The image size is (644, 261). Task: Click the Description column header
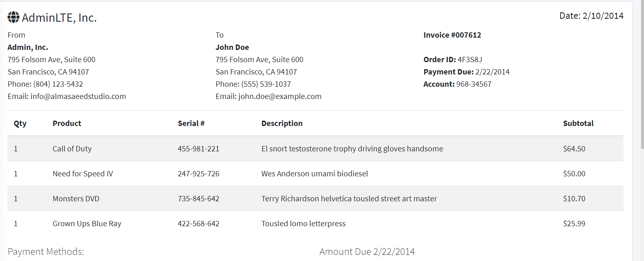pos(282,123)
